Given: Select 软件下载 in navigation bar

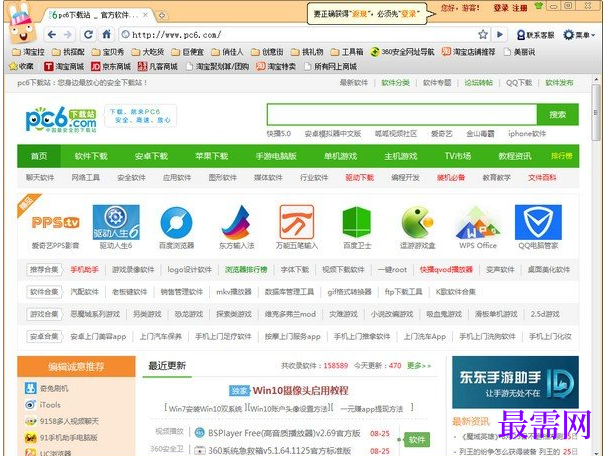Looking at the screenshot, I should tap(91, 156).
